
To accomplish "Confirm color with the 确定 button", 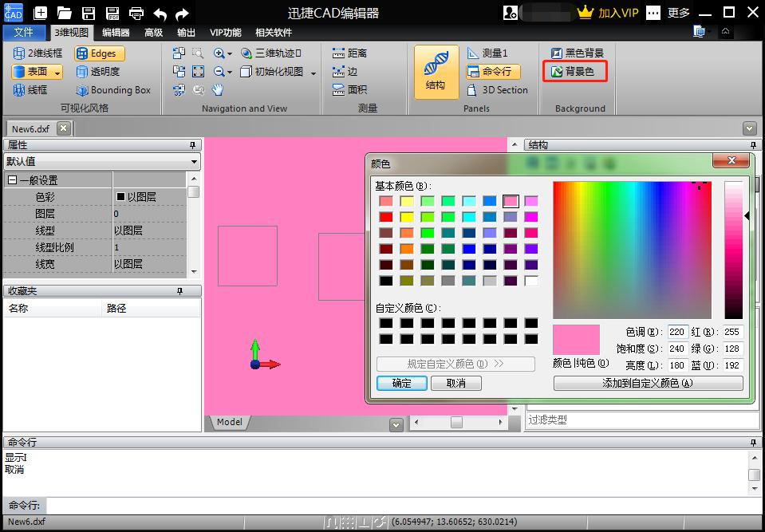I will [402, 384].
